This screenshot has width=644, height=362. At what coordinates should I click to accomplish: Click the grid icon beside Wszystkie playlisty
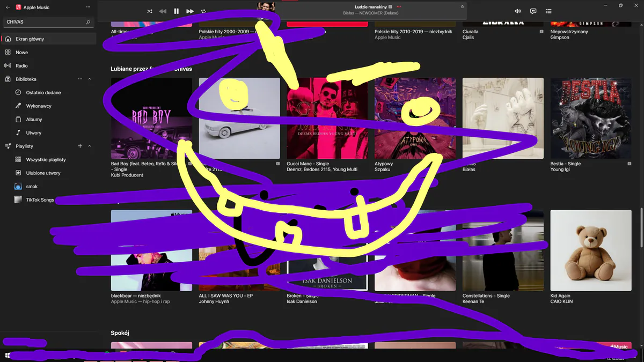pos(18,159)
